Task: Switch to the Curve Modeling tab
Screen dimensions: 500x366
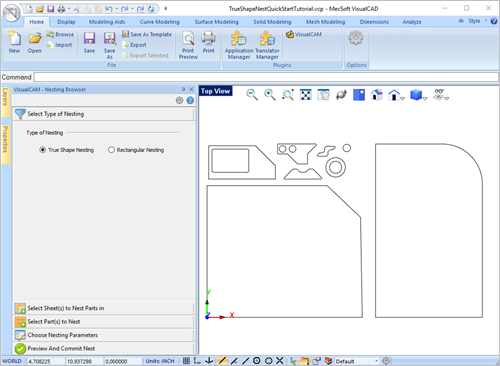Action: [x=159, y=22]
